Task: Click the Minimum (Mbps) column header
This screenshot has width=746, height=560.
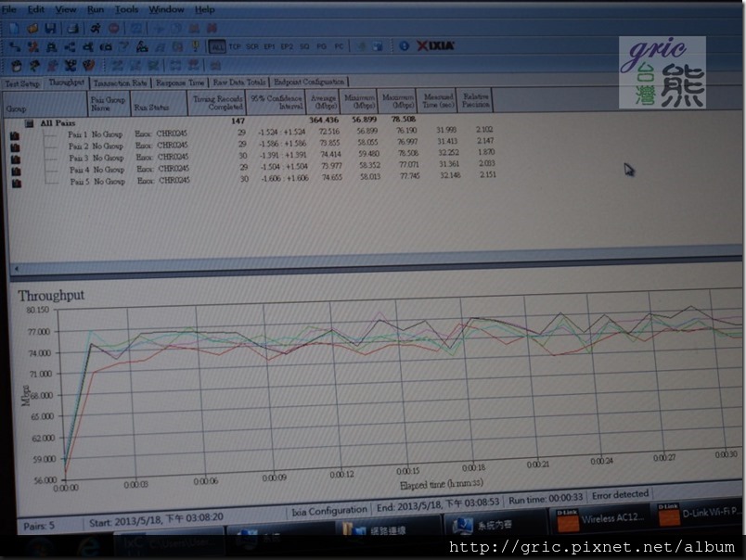Action: (x=359, y=101)
